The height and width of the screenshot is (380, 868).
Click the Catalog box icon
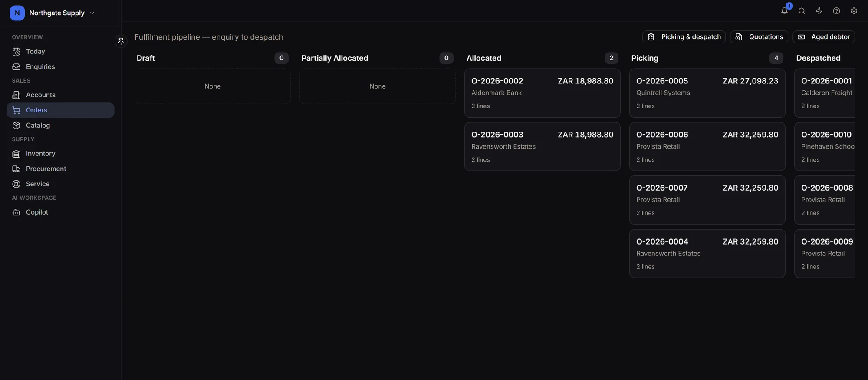coord(16,126)
